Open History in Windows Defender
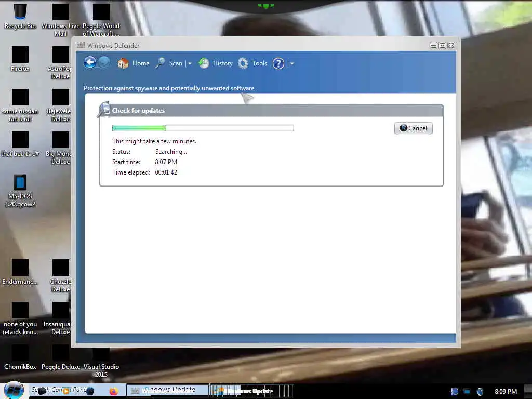The image size is (532, 399). 216,63
